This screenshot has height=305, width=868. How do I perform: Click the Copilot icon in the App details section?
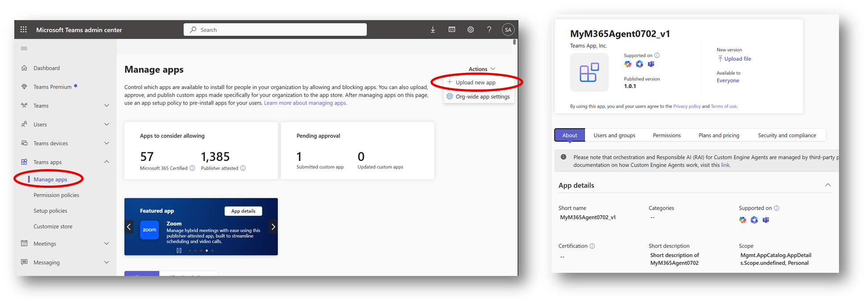click(x=743, y=220)
